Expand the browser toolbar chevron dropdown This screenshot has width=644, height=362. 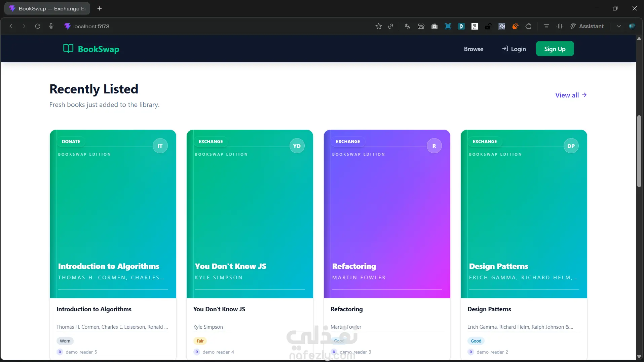point(619,26)
